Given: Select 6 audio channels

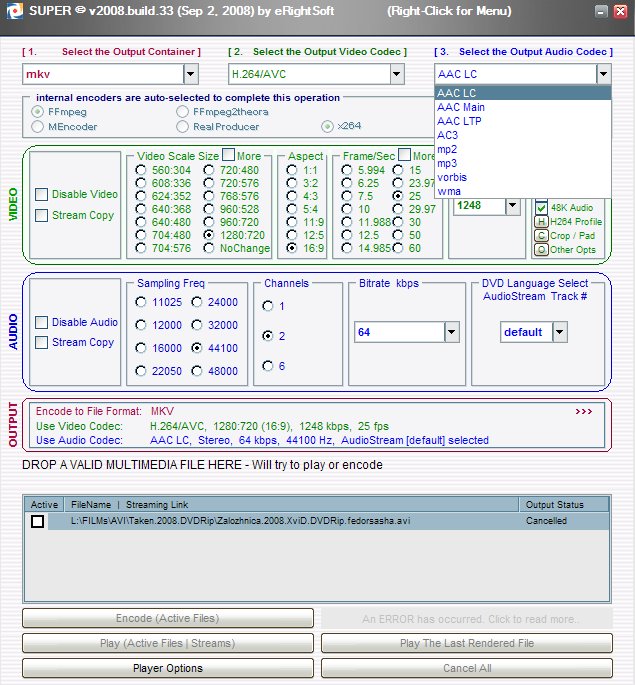Looking at the screenshot, I should coord(268,366).
